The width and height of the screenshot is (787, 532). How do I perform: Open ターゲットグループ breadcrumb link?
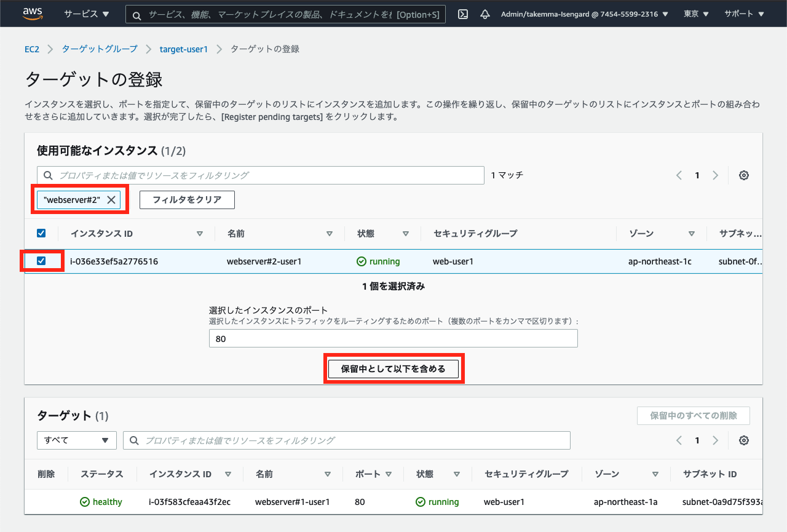(100, 49)
